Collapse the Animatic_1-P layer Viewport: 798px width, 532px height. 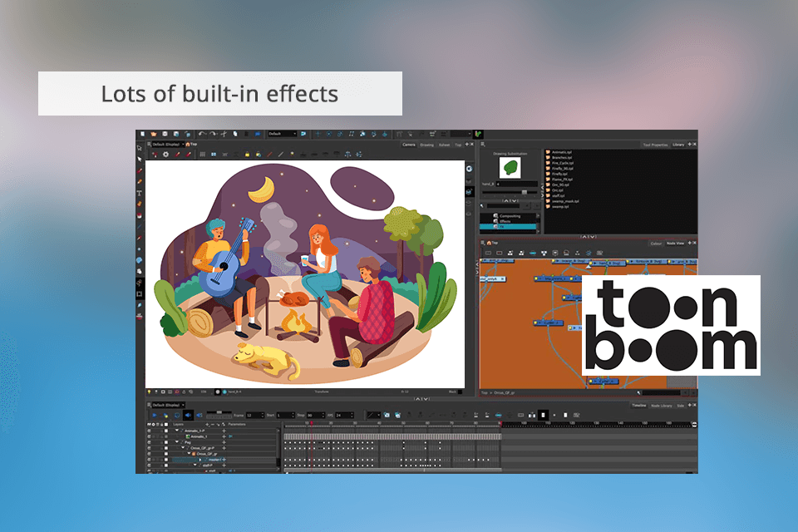pos(177,431)
